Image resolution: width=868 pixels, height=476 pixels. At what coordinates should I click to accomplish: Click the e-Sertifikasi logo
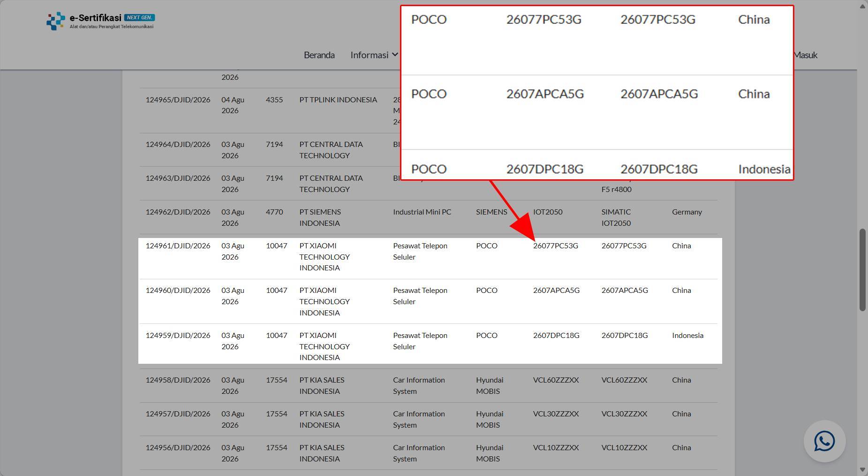[x=100, y=21]
